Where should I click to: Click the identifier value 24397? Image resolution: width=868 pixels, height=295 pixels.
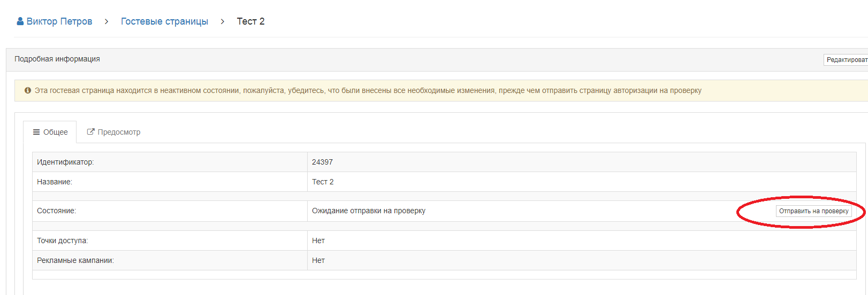point(322,162)
